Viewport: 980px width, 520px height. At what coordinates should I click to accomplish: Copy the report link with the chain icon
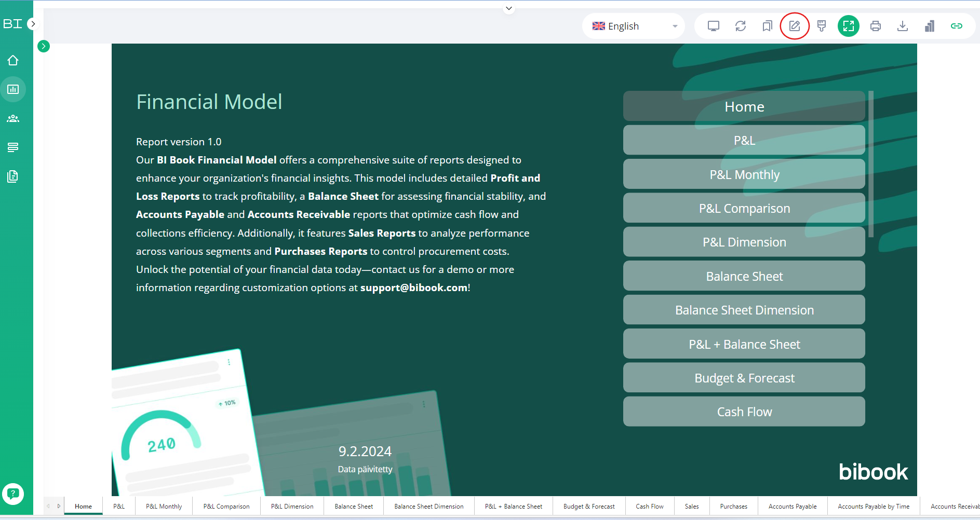pyautogui.click(x=957, y=26)
